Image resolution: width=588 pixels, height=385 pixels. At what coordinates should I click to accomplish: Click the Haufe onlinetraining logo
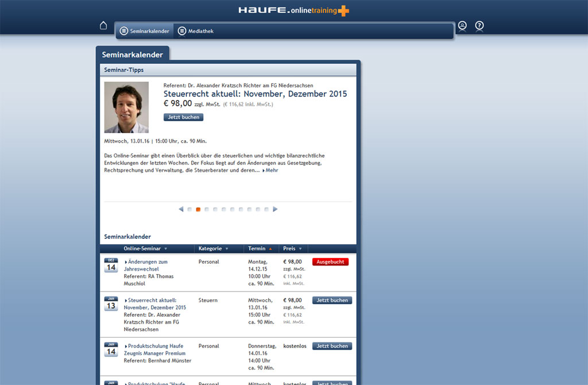coord(293,10)
